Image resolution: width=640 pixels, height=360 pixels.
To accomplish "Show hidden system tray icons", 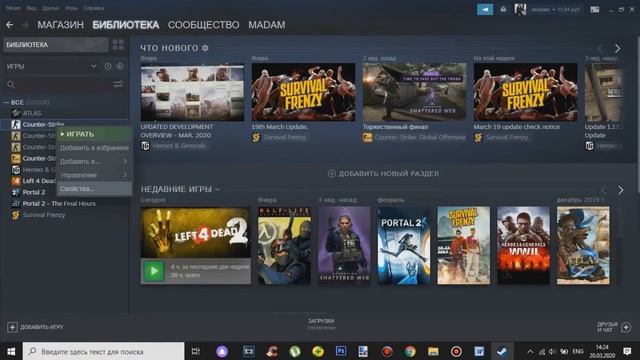I will pos(530,351).
